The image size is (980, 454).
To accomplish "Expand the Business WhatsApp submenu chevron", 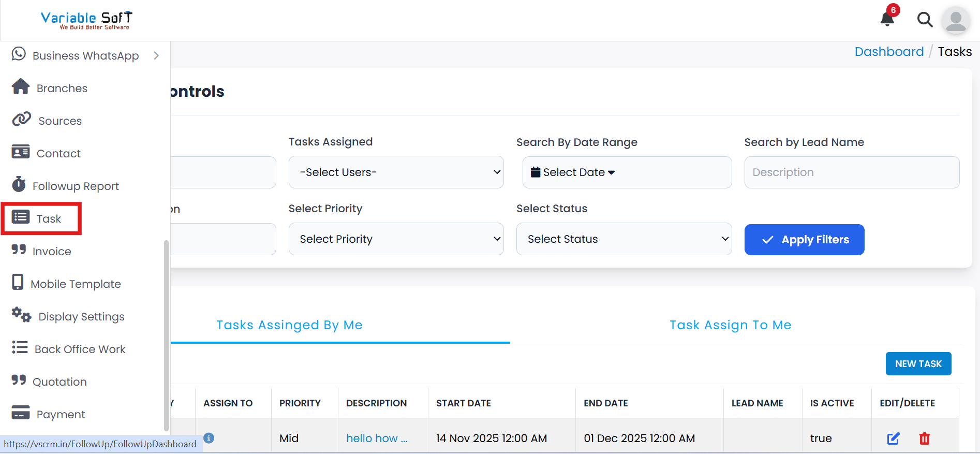I will point(156,55).
